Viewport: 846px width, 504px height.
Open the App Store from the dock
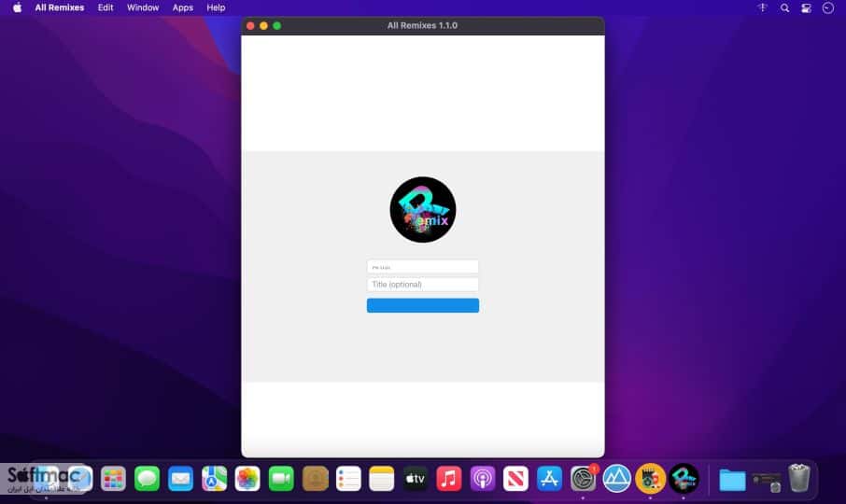click(x=549, y=479)
